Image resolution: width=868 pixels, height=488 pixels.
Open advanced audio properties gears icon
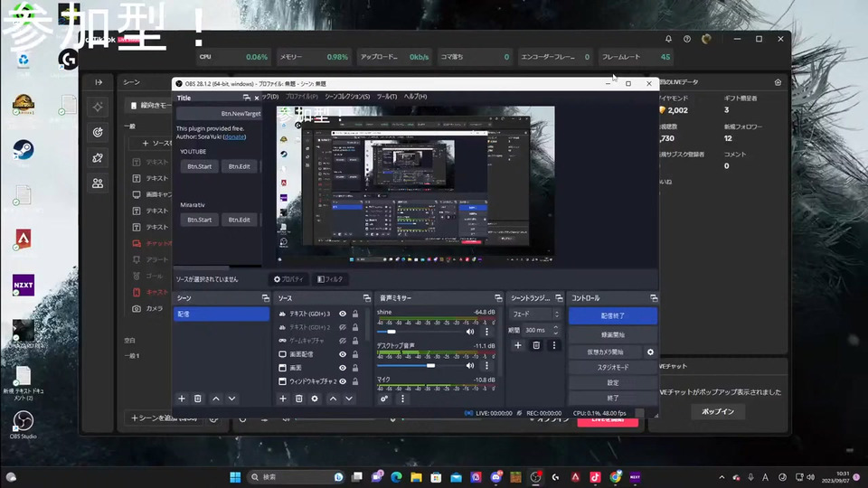pos(384,399)
